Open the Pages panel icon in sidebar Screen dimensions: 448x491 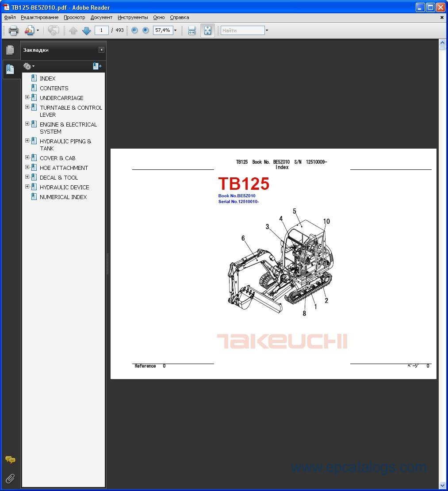pos(10,50)
